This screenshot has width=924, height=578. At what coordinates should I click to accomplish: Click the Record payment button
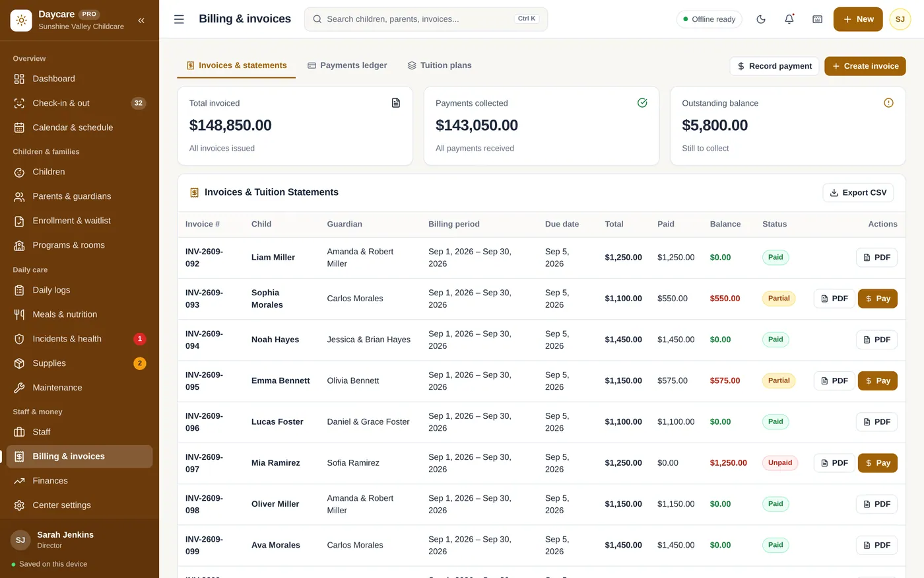[774, 66]
